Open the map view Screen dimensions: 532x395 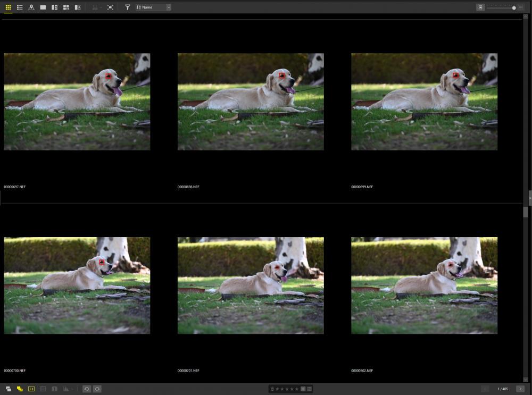31,7
